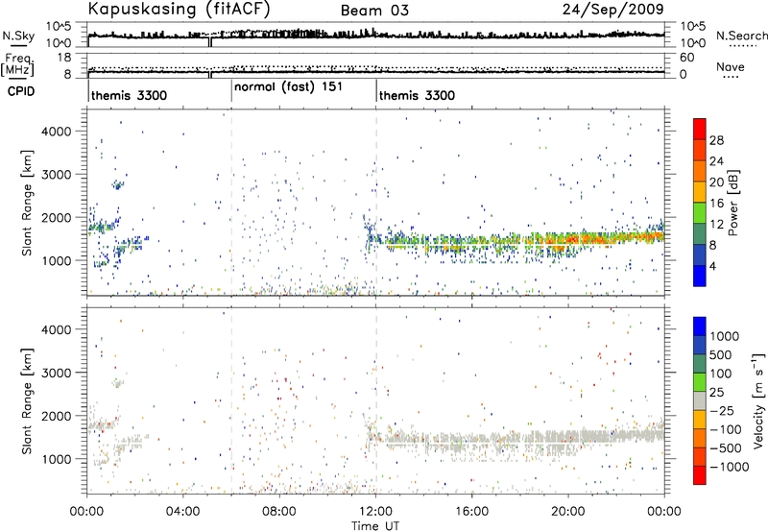Viewport: 768px width, 532px height.
Task: Click the dashed 06:00 CPID marker in power panel
Action: (x=231, y=203)
